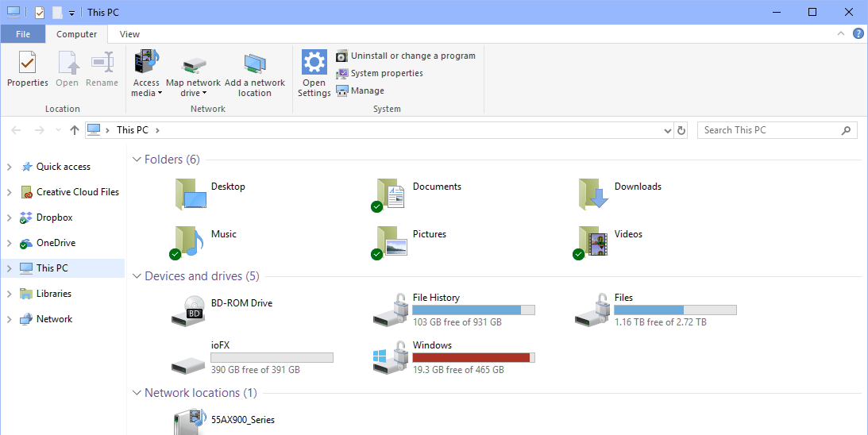Open OneDrive in navigation pane

56,243
